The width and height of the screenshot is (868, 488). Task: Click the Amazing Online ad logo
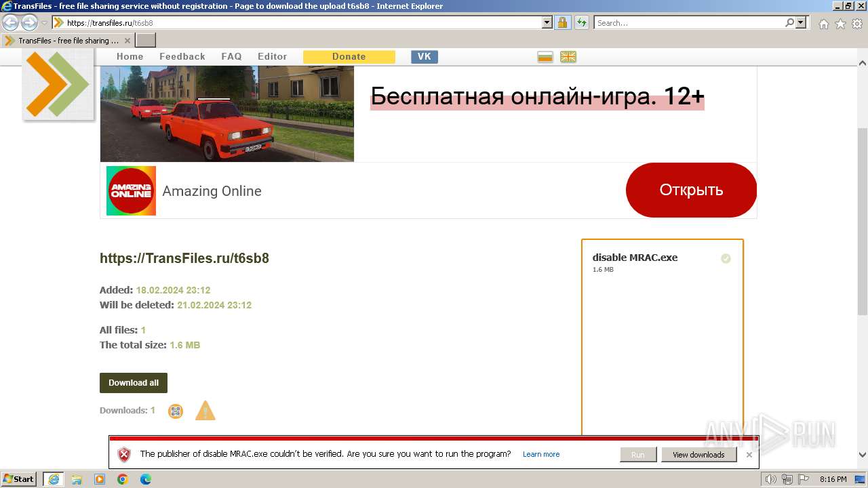pyautogui.click(x=131, y=190)
